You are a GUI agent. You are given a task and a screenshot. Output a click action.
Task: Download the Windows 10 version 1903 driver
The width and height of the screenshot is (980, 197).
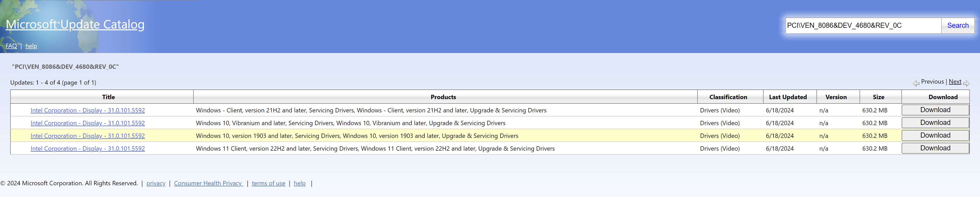coord(935,136)
